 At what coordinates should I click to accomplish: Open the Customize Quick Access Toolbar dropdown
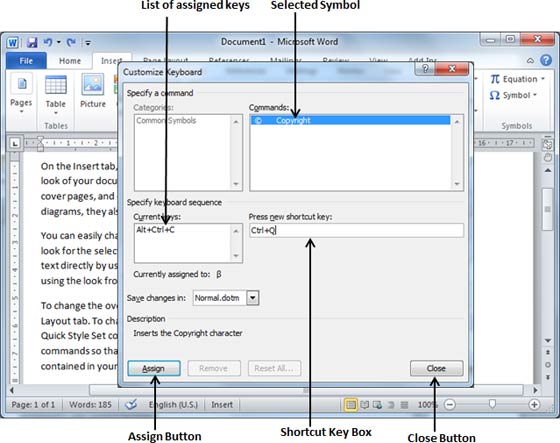coord(88,43)
